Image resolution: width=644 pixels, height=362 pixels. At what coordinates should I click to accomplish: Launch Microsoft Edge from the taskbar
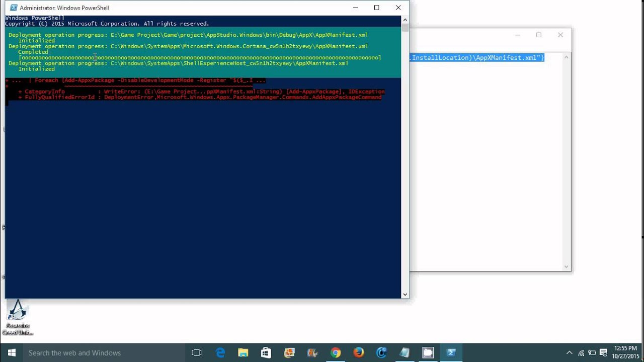tap(220, 353)
